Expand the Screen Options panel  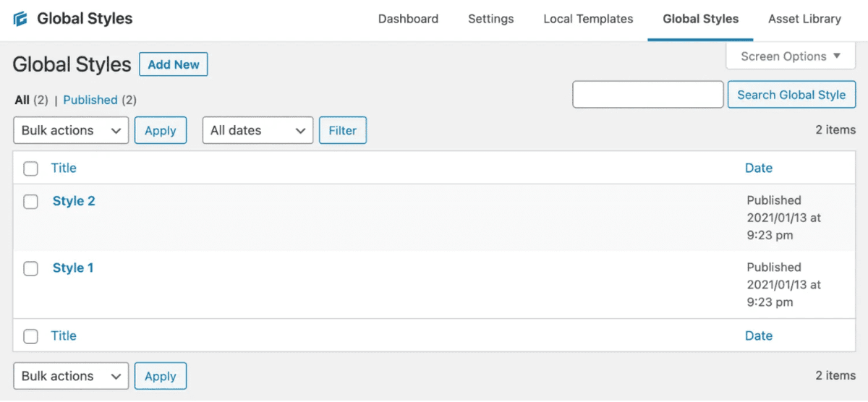tap(791, 56)
